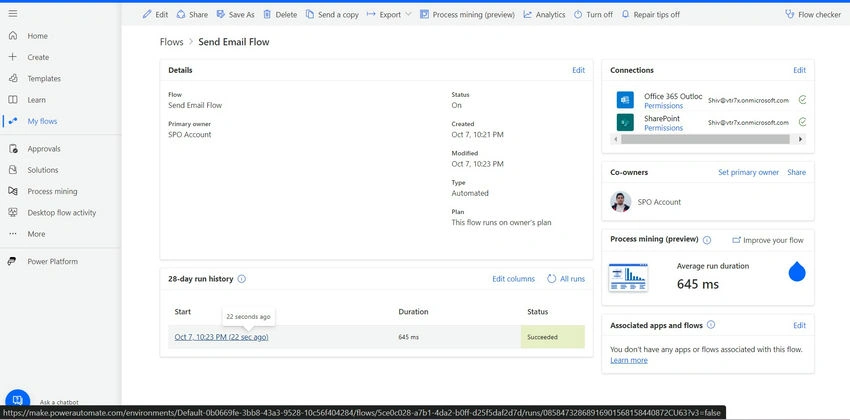Turn off the flow
The width and height of the screenshot is (850, 420).
[593, 15]
